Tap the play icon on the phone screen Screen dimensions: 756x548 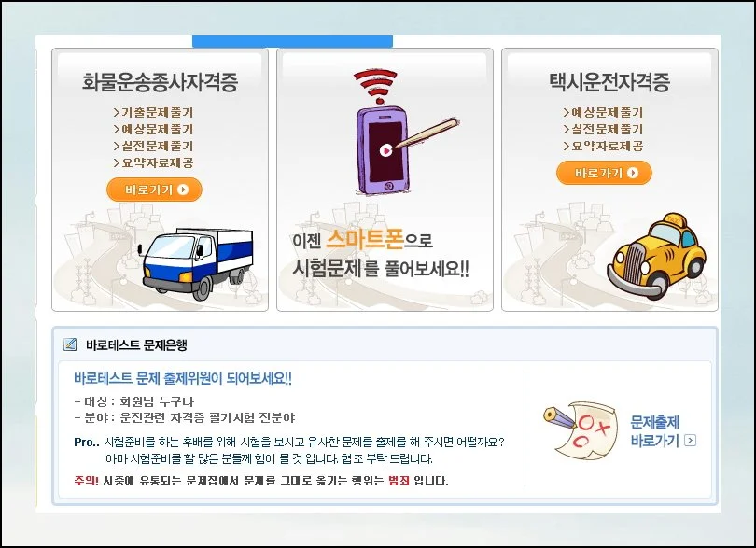[x=385, y=150]
